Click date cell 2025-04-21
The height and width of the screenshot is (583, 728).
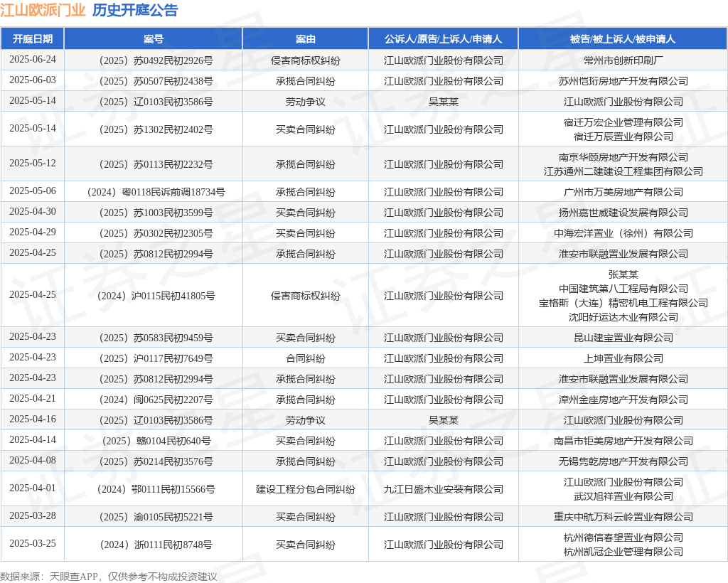pos(33,399)
